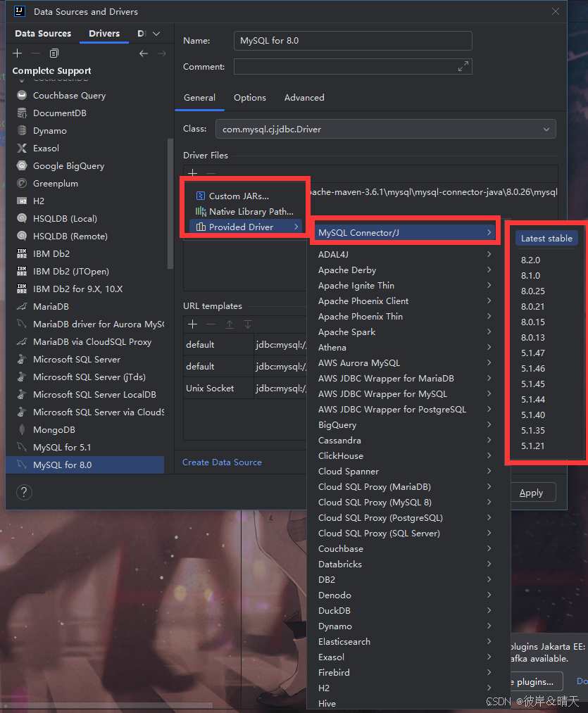Open the Options tab

coord(250,98)
